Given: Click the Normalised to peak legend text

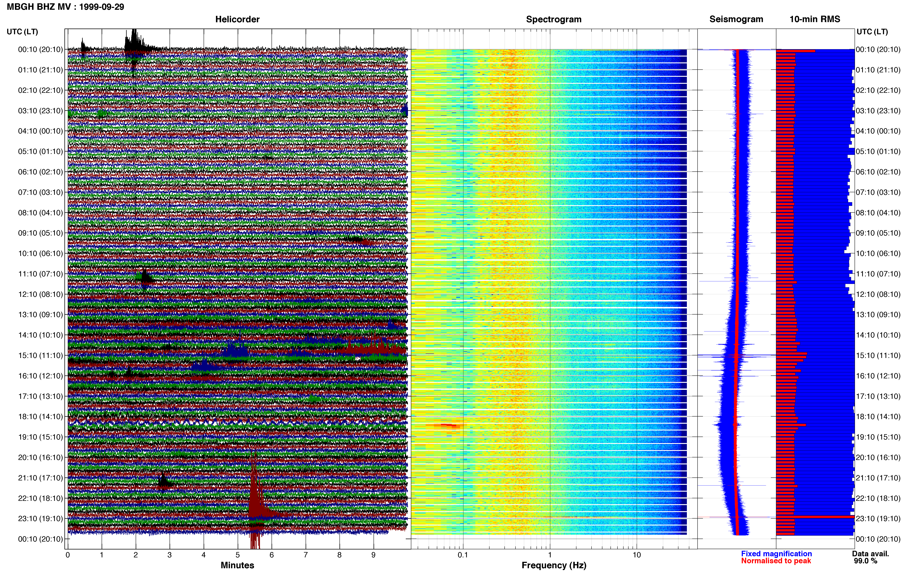Looking at the screenshot, I should click(x=776, y=561).
